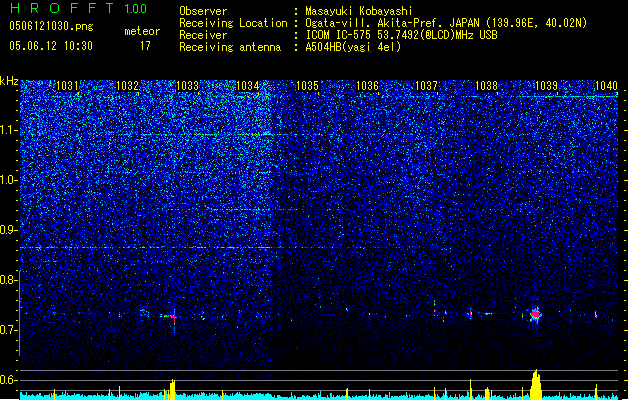Click the 'Receiver' field label
The width and height of the screenshot is (629, 400).
(x=203, y=35)
